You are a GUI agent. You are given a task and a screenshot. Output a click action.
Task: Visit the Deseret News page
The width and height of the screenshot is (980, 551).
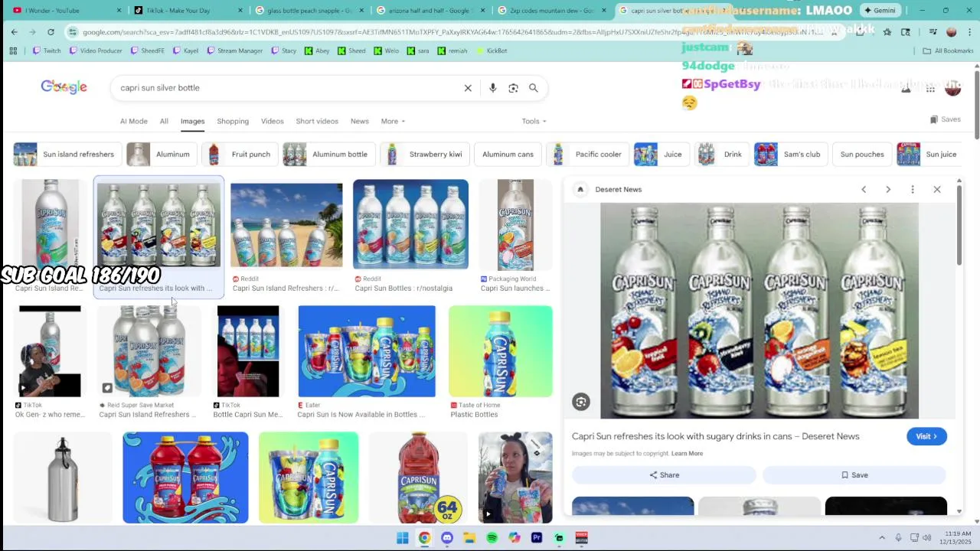click(x=926, y=436)
